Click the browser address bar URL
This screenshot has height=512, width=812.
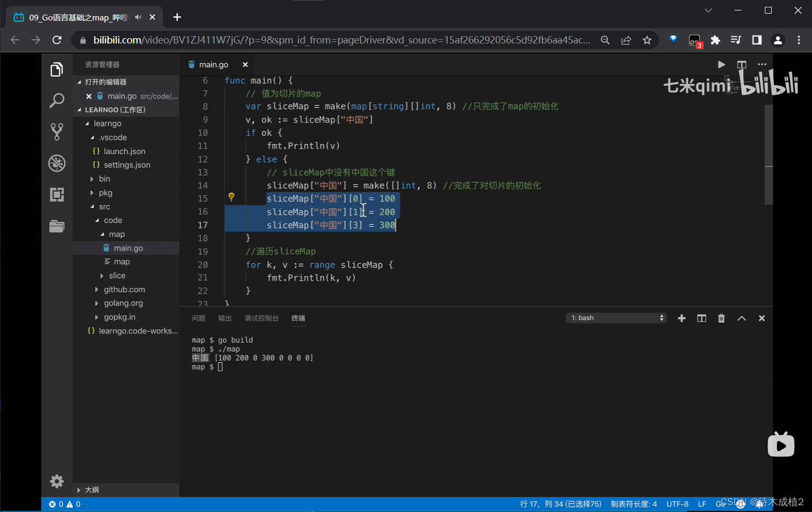tap(342, 40)
